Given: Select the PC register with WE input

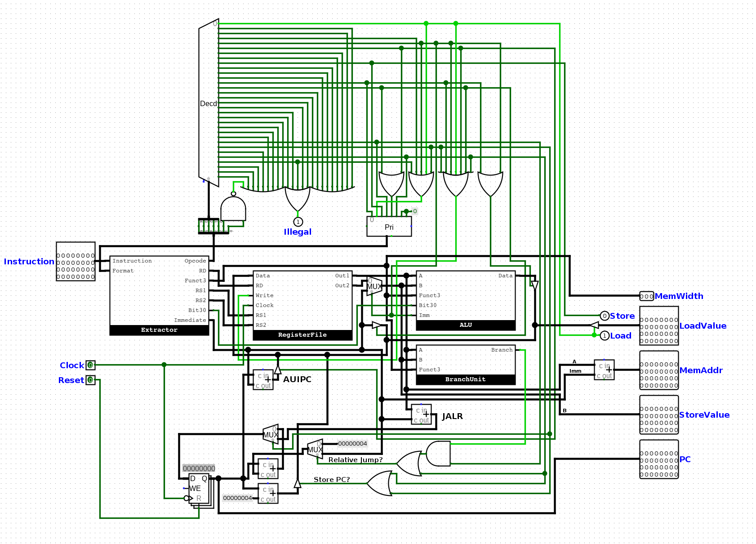Looking at the screenshot, I should pos(199,488).
